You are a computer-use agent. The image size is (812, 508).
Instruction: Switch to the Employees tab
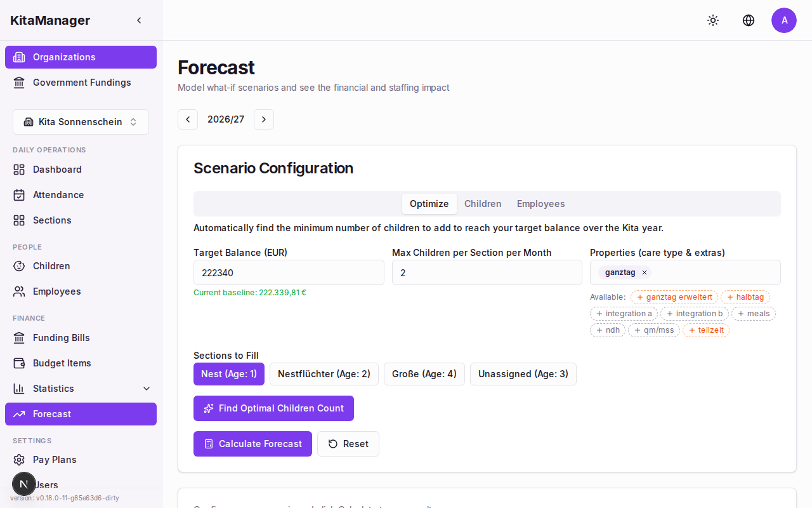tap(540, 204)
